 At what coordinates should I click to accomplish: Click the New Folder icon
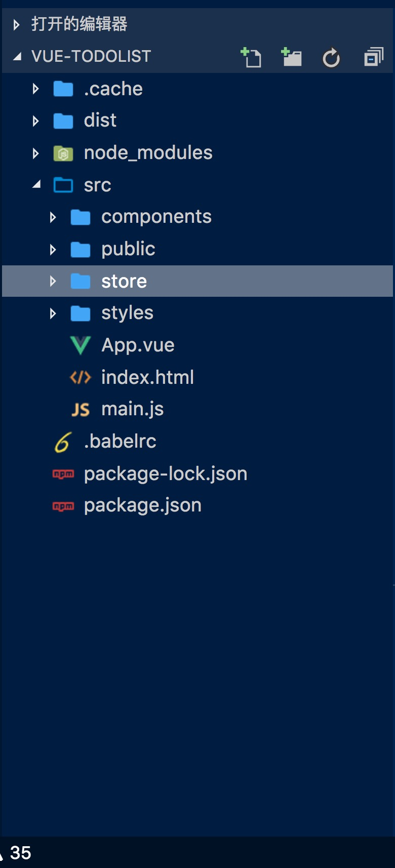tap(292, 58)
